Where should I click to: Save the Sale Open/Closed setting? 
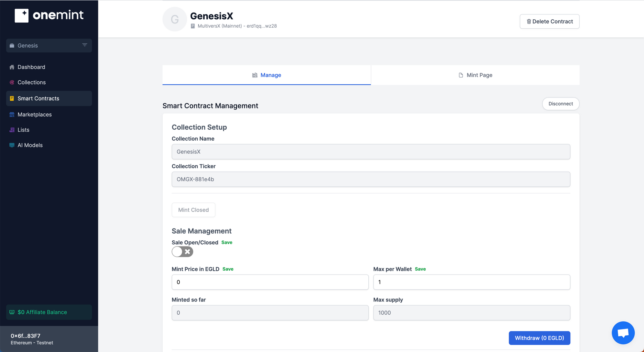coord(227,242)
